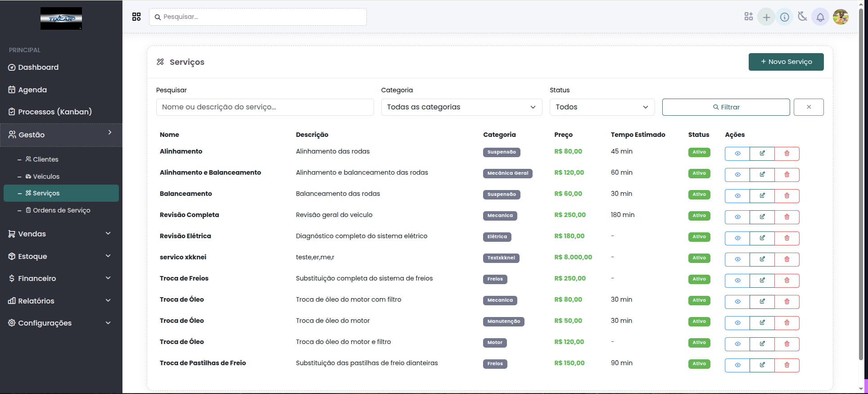Image resolution: width=868 pixels, height=394 pixels.
Task: Click the grid apps icon beside search
Action: [136, 17]
